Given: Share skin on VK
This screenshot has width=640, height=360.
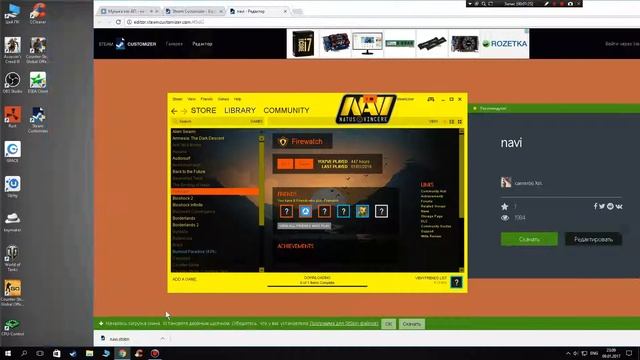Looking at the screenshot, I should point(619,207).
